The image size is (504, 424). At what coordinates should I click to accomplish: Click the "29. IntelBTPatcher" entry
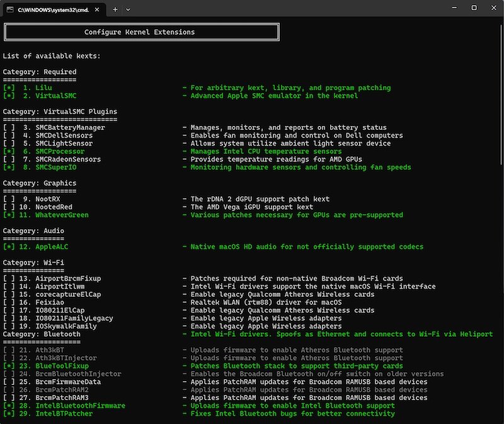tap(55, 414)
